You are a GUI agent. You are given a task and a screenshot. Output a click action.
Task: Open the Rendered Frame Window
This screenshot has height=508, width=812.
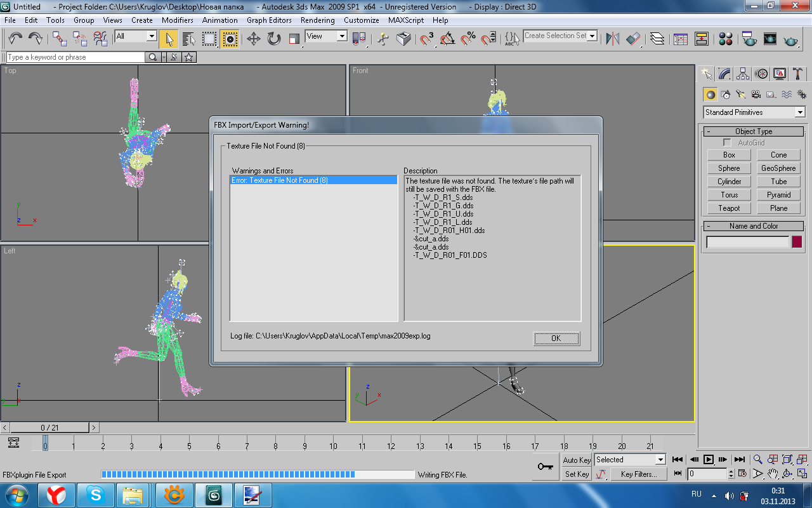tap(770, 39)
